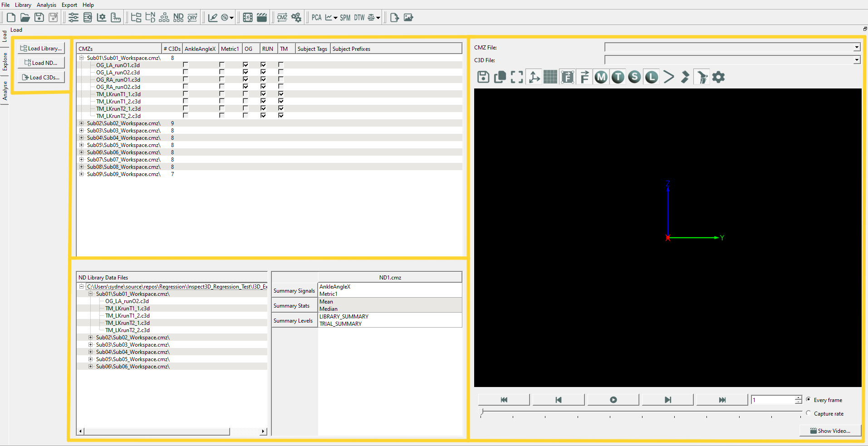The height and width of the screenshot is (446, 868).
Task: Toggle the S sphere icon in viewer
Action: coord(635,77)
